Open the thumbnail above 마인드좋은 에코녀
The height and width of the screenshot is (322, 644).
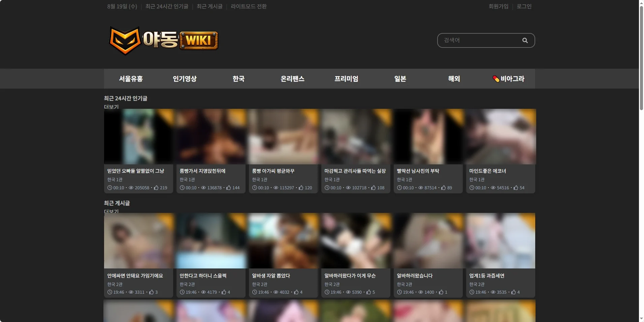pos(501,136)
